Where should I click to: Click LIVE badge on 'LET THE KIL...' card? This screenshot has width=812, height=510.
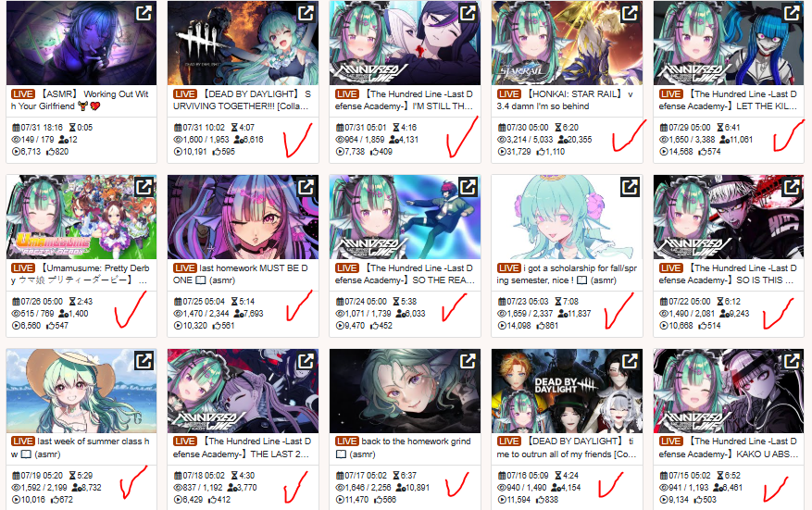tap(670, 94)
